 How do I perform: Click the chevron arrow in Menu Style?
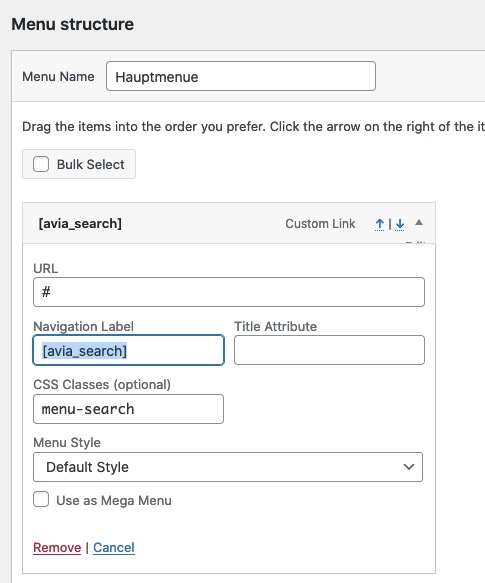(x=409, y=467)
